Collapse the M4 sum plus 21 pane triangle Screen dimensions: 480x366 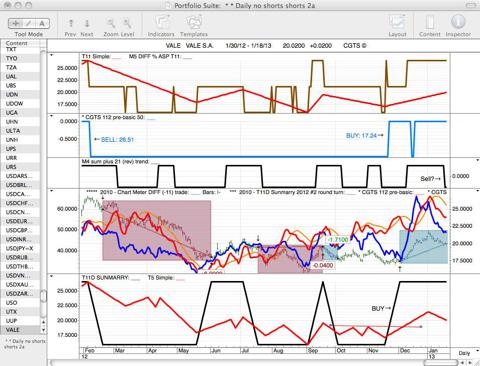tap(477, 160)
